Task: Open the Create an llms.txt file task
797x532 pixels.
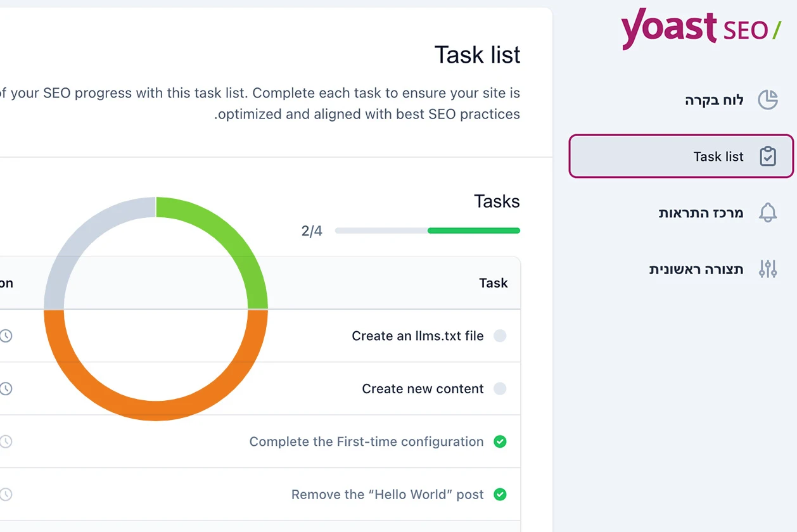Action: coord(418,336)
